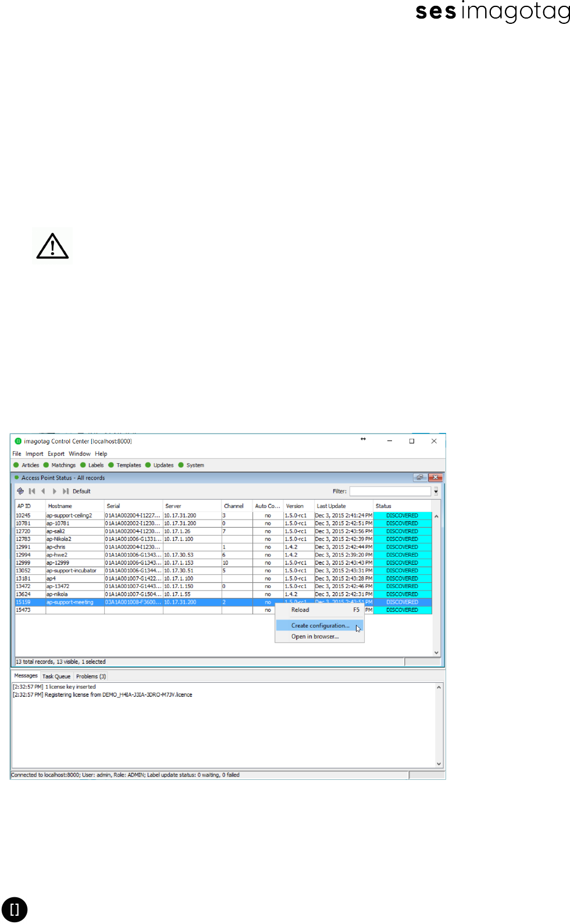Sort by Server column header
The height and width of the screenshot is (924, 570).
(193, 506)
